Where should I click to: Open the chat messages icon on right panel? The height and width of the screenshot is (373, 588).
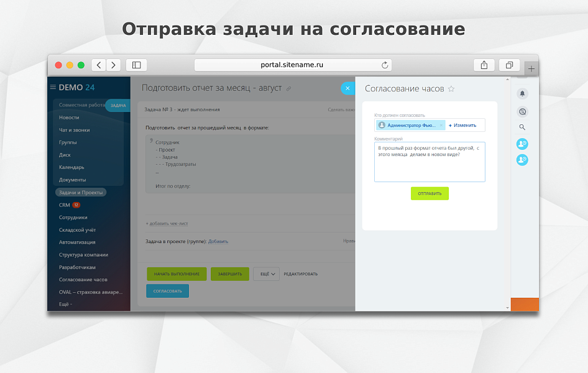click(522, 111)
